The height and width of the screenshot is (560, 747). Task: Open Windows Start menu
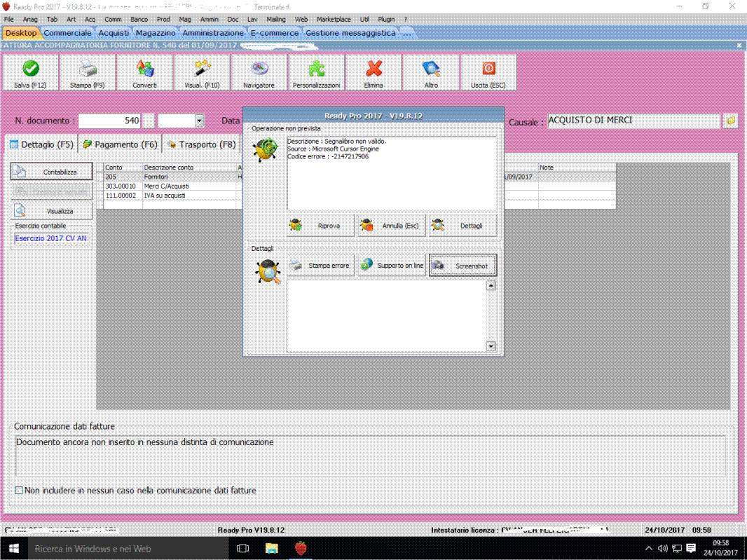pyautogui.click(x=14, y=548)
